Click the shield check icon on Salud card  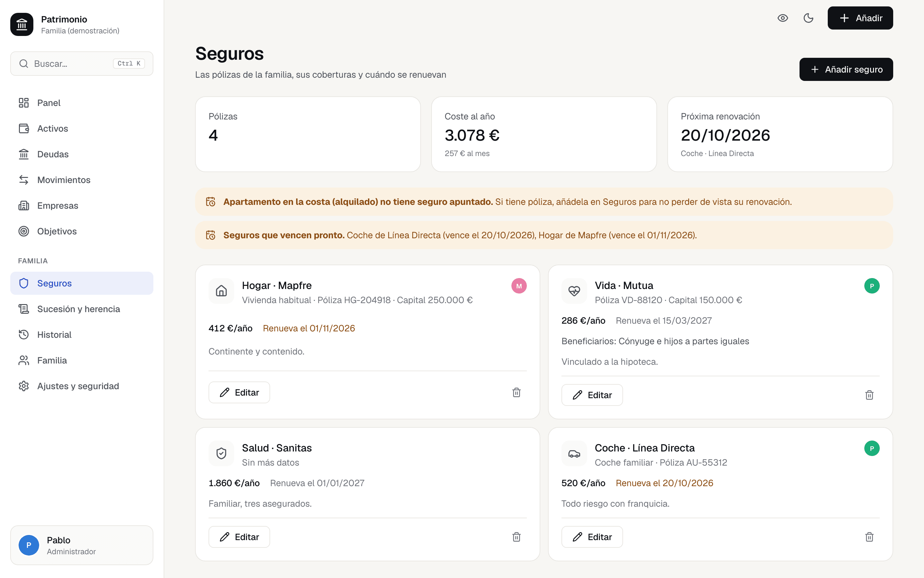[x=221, y=453]
